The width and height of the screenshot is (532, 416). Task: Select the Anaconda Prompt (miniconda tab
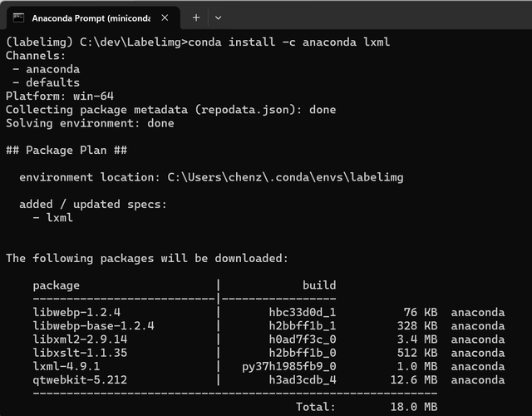[93, 18]
